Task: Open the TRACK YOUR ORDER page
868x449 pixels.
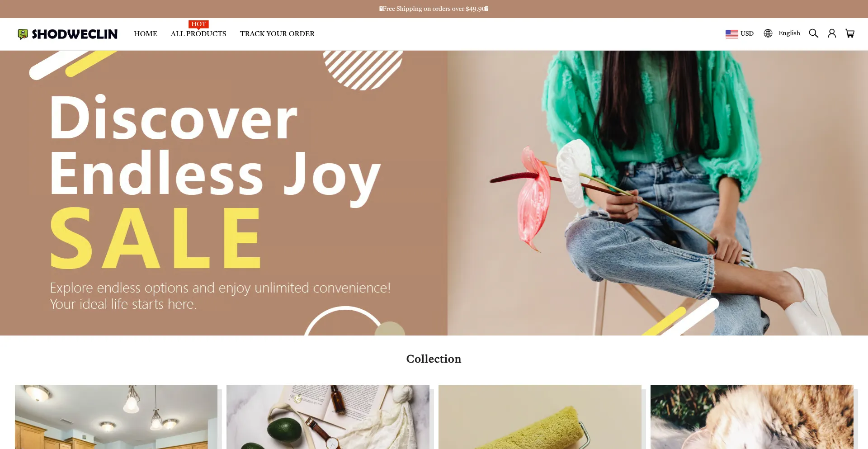Action: (277, 34)
